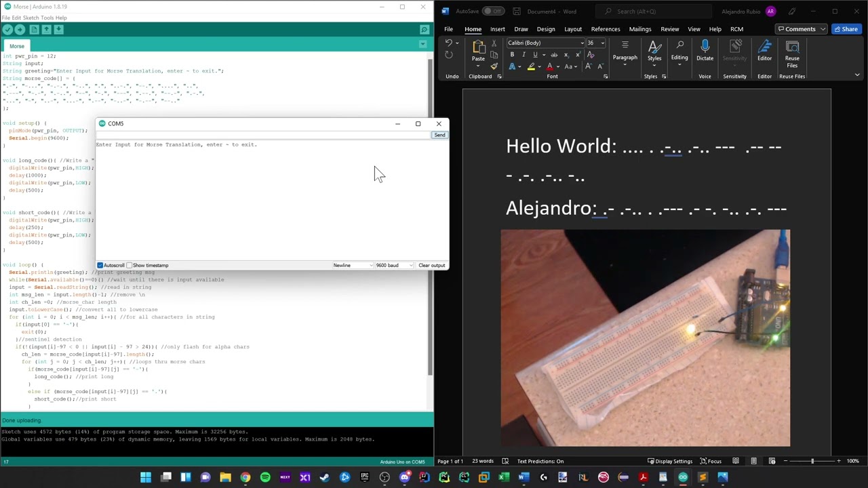This screenshot has width=868, height=488.
Task: Click Arduino Verify checkmark button
Action: [x=7, y=30]
